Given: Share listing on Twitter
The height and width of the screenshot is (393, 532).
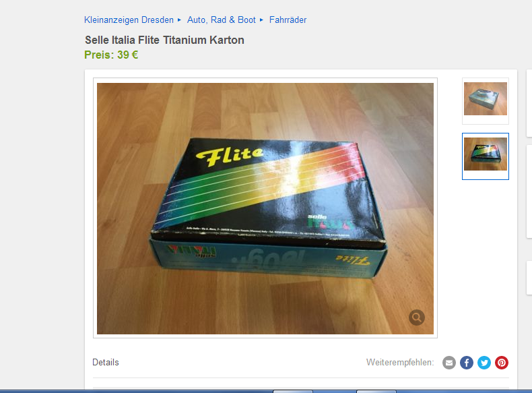Looking at the screenshot, I should [x=484, y=363].
